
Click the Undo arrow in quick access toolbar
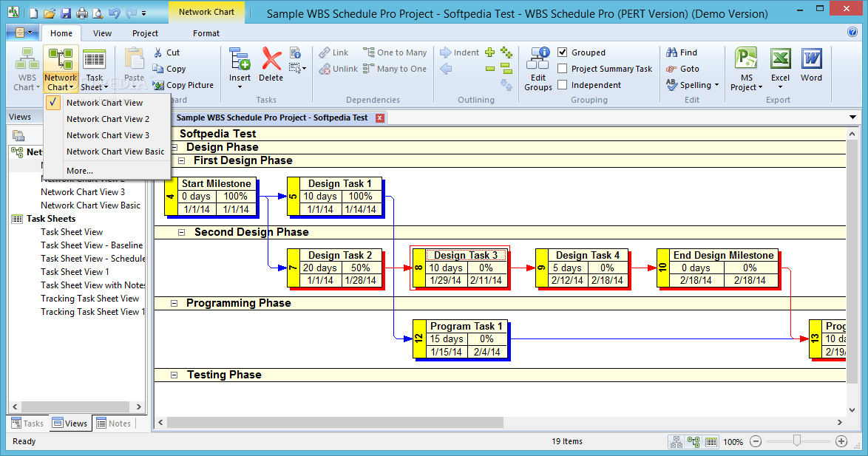click(114, 13)
